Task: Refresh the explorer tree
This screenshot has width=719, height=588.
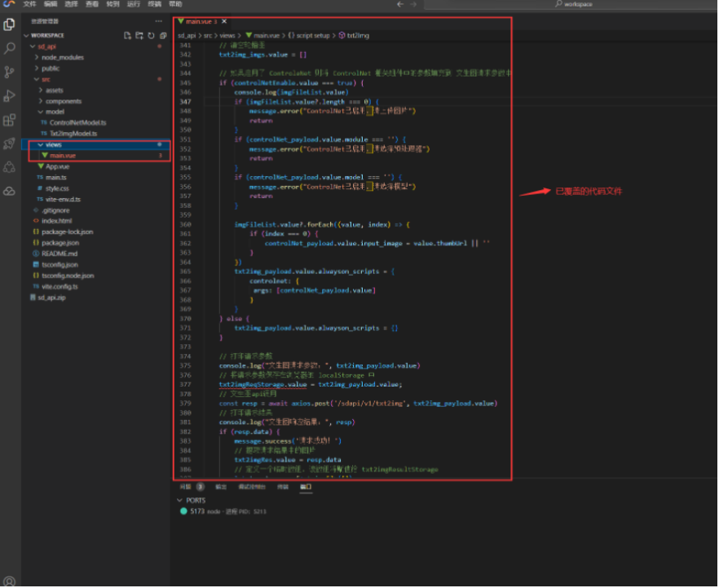Action: 152,35
